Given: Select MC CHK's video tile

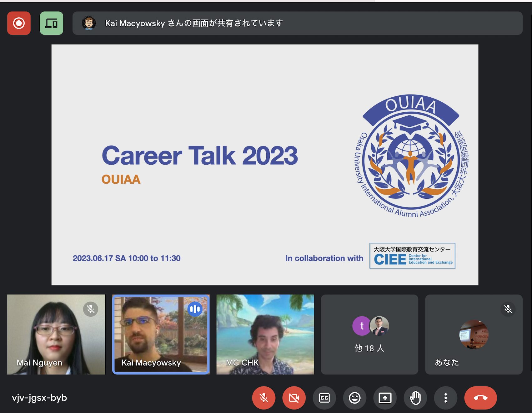Looking at the screenshot, I should point(265,334).
